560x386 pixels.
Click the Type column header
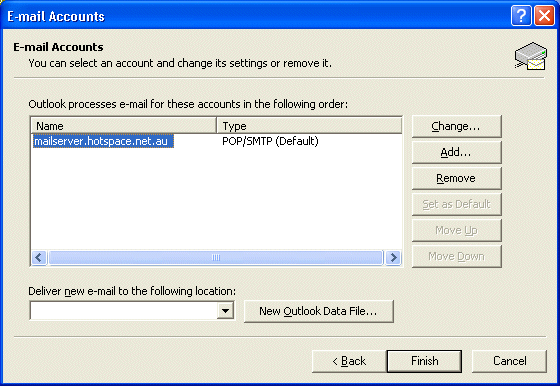[x=309, y=126]
